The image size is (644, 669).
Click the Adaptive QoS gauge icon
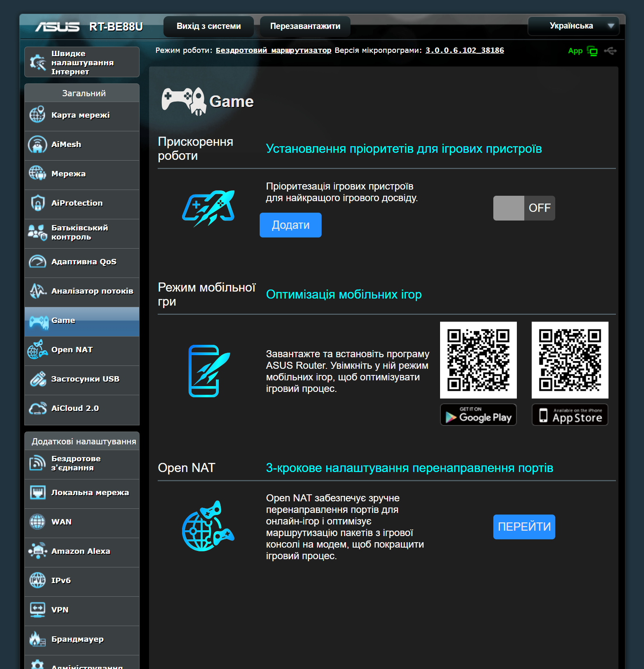click(38, 261)
